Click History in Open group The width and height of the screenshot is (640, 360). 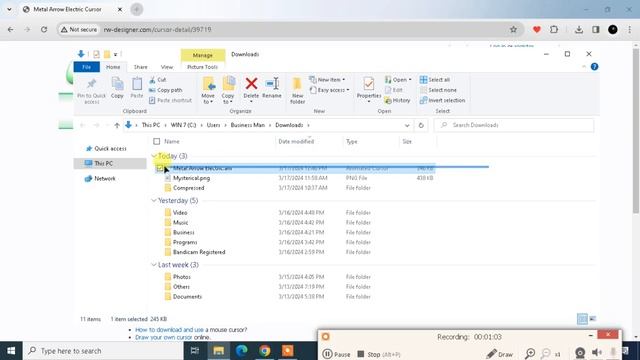pos(397,100)
